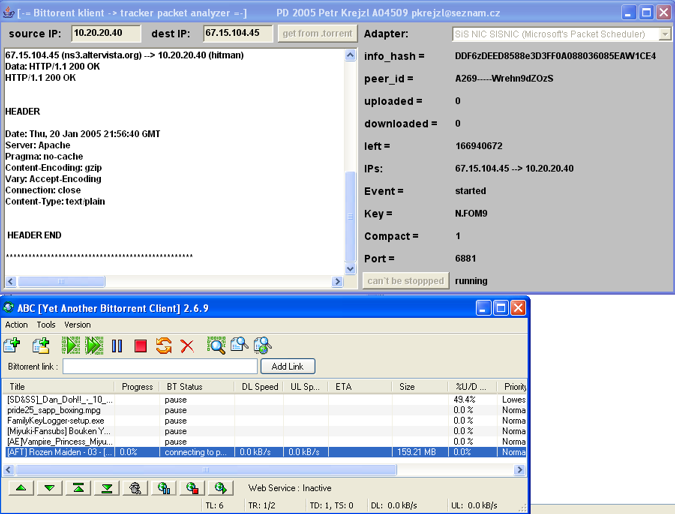The width and height of the screenshot is (675, 514).
Task: Click the 'get from .torrent' button
Action: (317, 34)
